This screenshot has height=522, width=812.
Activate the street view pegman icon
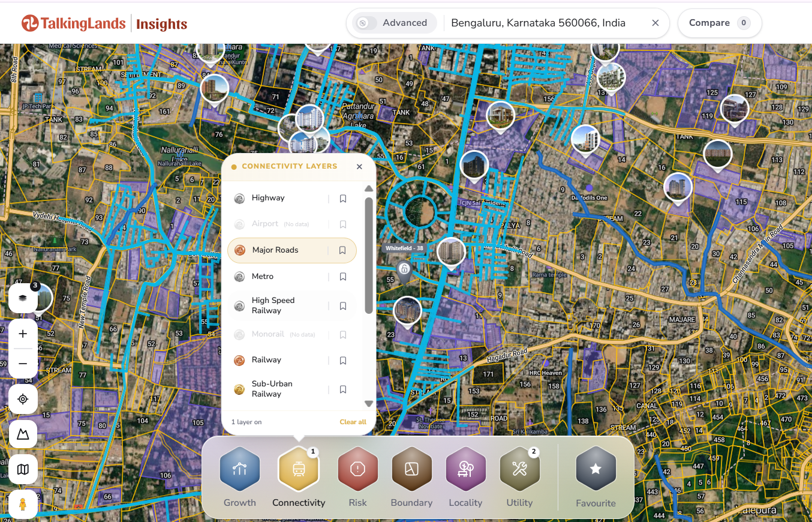23,504
